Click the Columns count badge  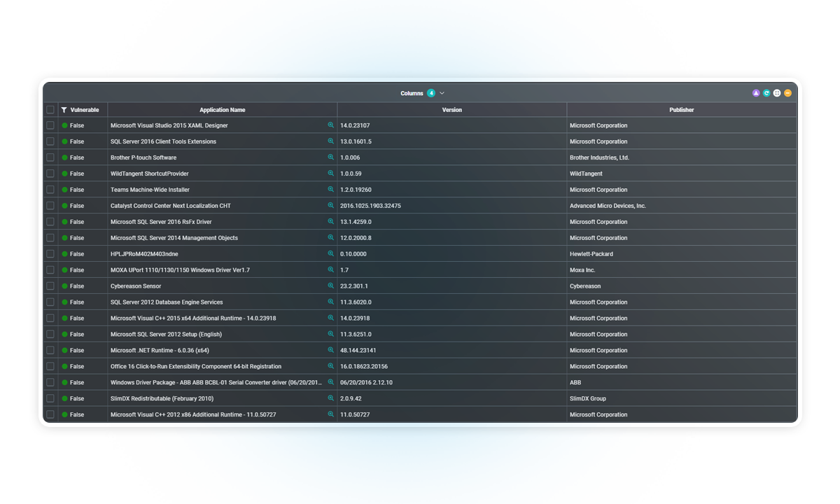431,93
